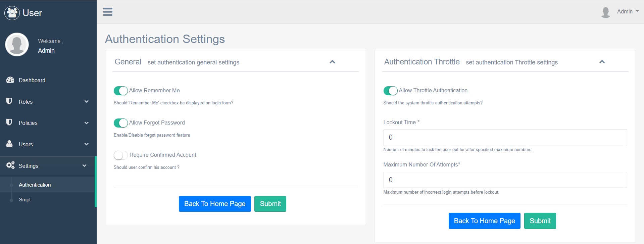Click the User logo icon

12,13
